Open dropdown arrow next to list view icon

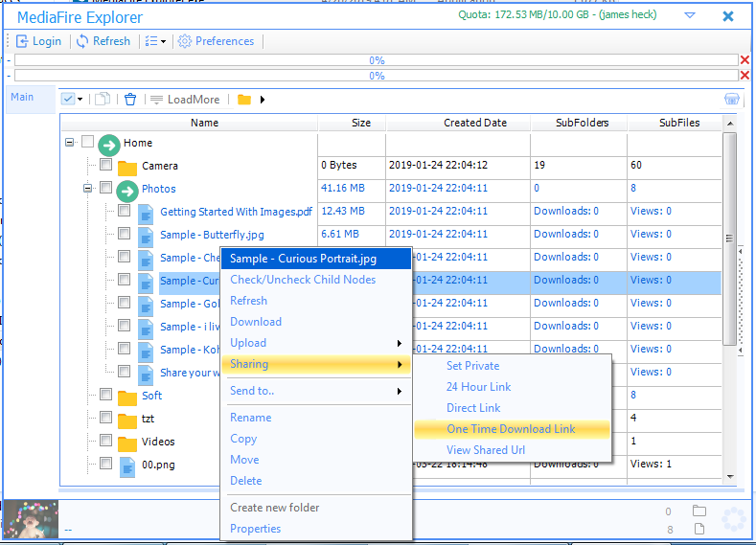click(164, 42)
